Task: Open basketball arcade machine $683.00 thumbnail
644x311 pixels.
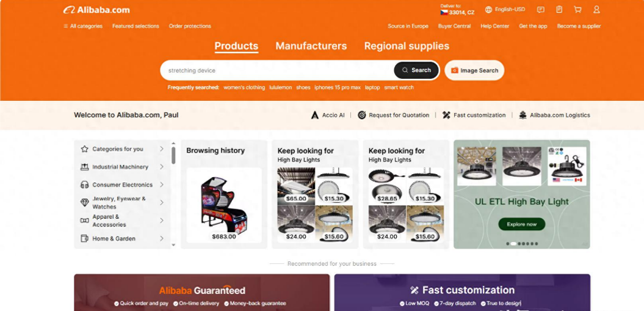Action: click(224, 205)
